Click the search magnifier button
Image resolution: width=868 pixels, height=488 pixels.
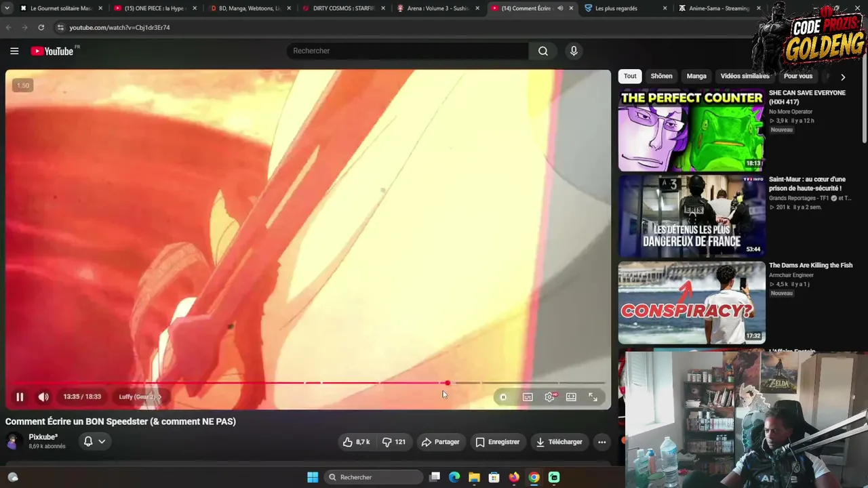tap(543, 51)
